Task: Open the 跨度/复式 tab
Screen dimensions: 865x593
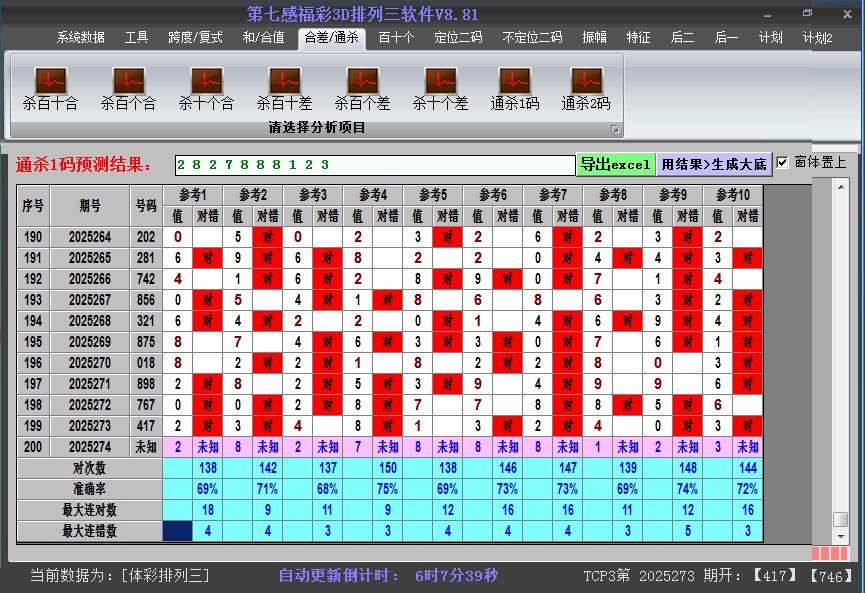Action: [x=195, y=38]
